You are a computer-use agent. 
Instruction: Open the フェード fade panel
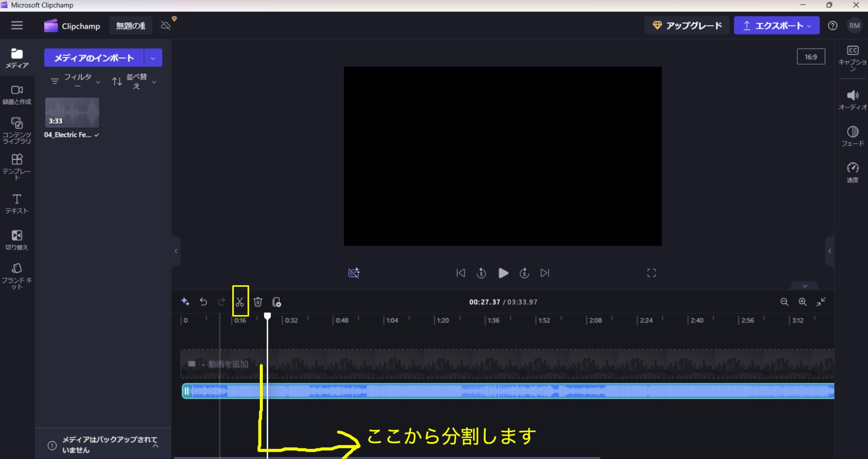point(852,136)
